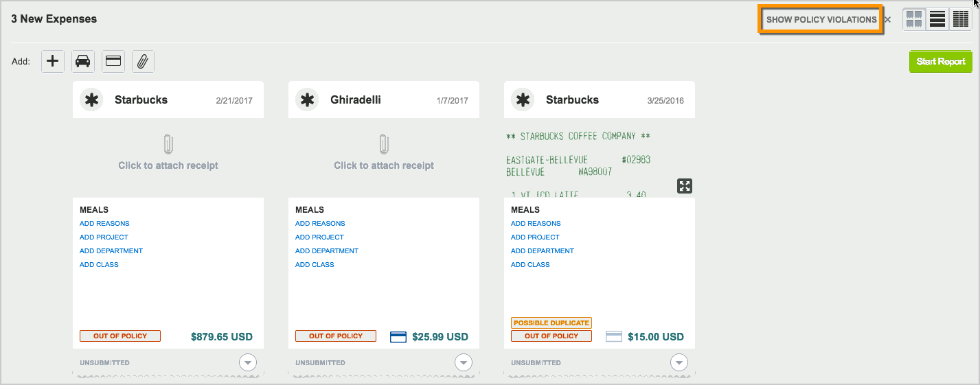Add project to the Starbucks $879.65 expense
The image size is (980, 385).
pyautogui.click(x=104, y=237)
